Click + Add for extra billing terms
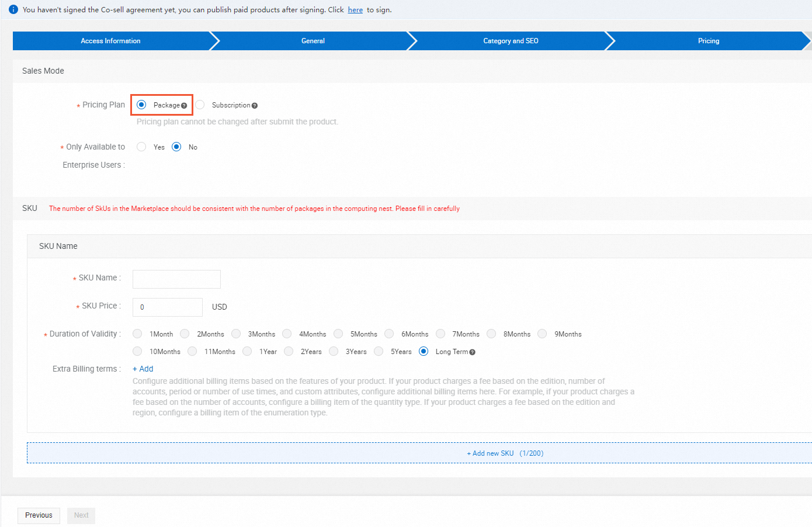 tap(143, 369)
